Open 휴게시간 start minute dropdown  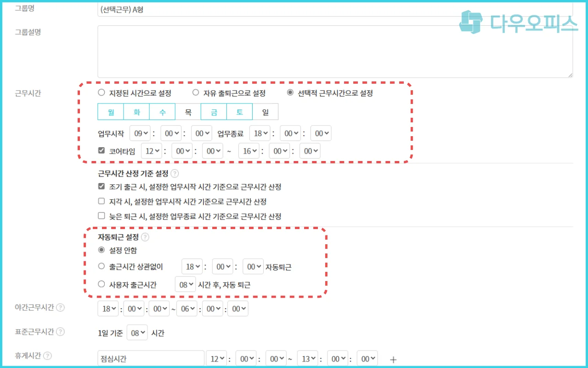(247, 359)
